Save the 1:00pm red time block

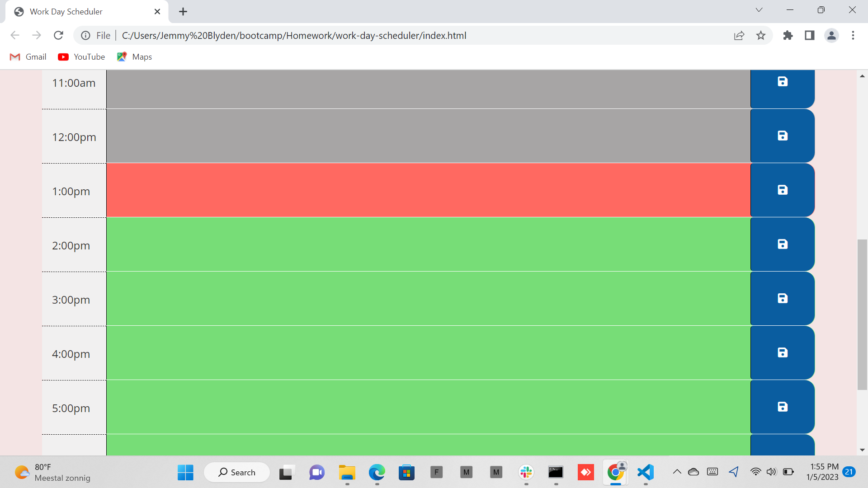tap(782, 190)
